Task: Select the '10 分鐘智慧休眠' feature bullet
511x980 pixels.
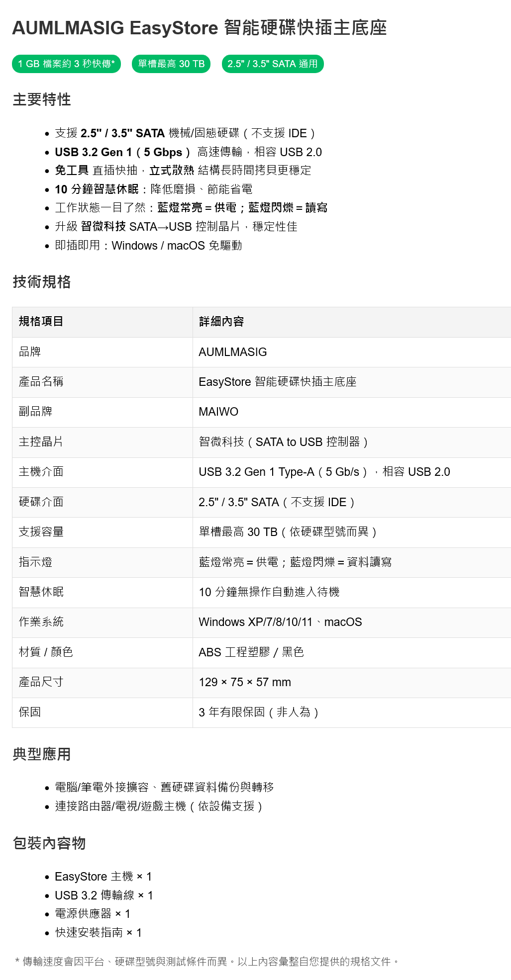Action: (x=153, y=189)
